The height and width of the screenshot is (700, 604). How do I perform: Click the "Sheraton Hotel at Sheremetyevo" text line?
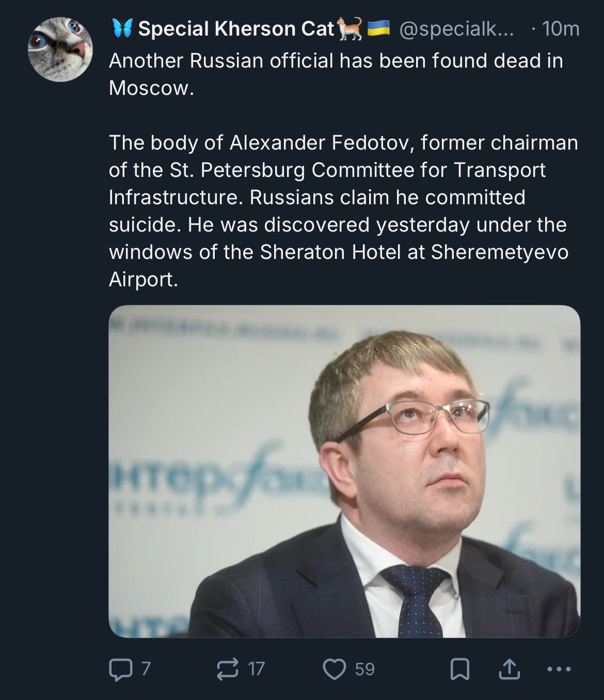click(339, 252)
